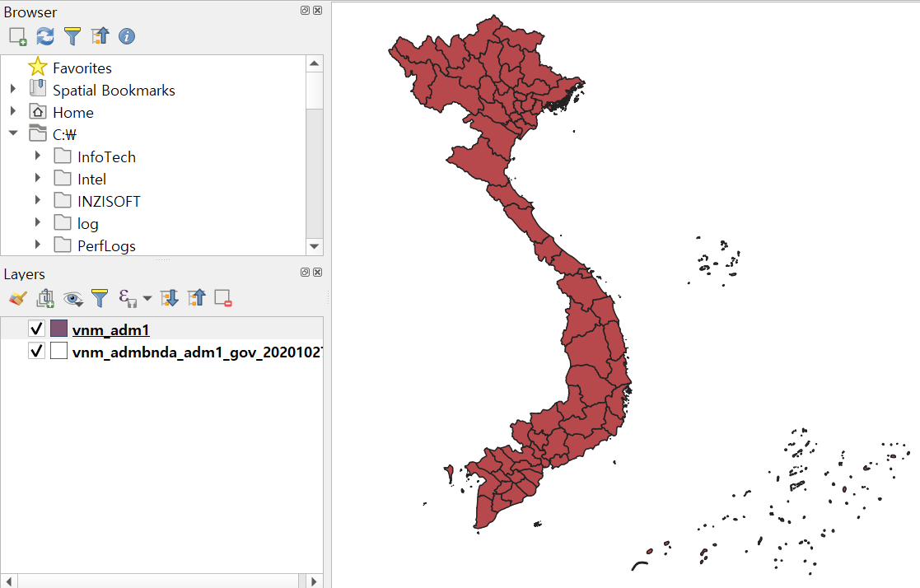Float the Browser panel
This screenshot has width=920, height=588.
pyautogui.click(x=305, y=11)
